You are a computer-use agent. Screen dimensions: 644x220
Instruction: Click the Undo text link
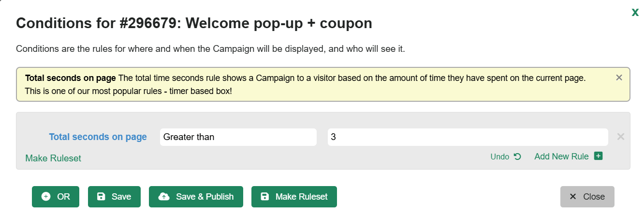click(500, 157)
